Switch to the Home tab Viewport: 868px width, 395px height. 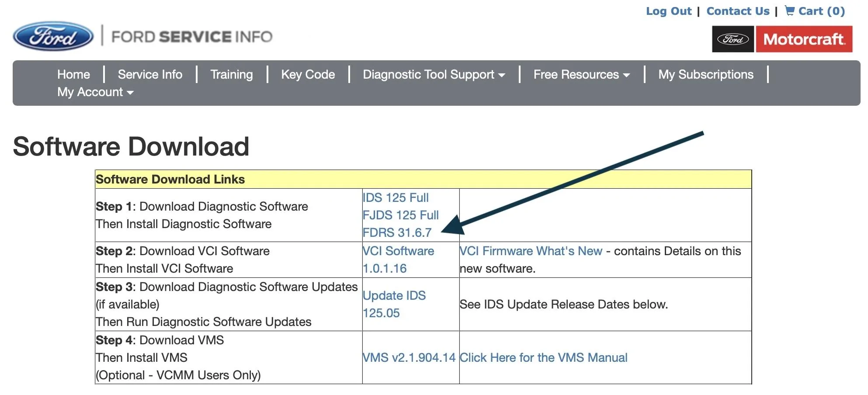pos(73,74)
